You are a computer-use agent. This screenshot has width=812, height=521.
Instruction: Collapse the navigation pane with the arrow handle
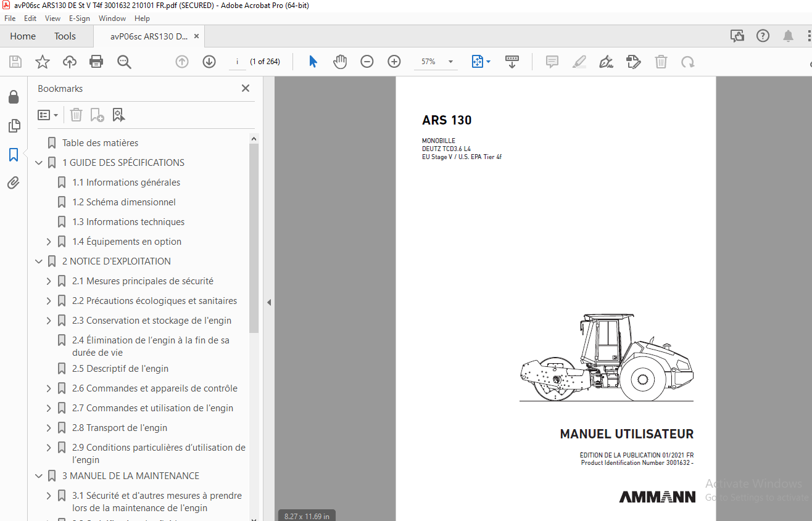(x=268, y=302)
